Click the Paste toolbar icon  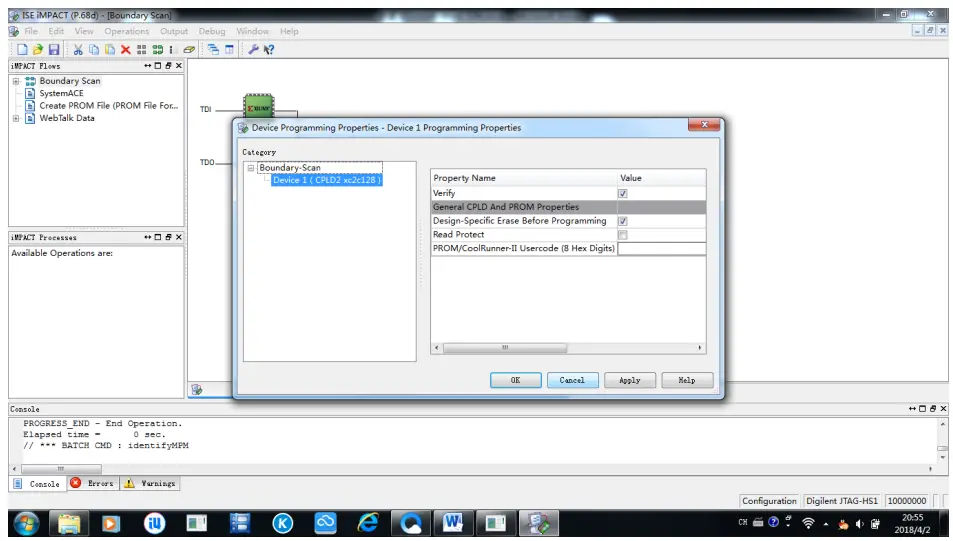point(109,49)
